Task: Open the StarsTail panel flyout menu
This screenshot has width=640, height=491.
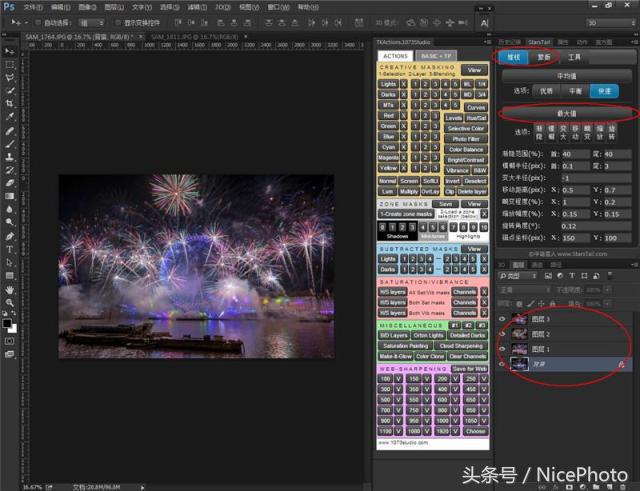Action: [635, 42]
